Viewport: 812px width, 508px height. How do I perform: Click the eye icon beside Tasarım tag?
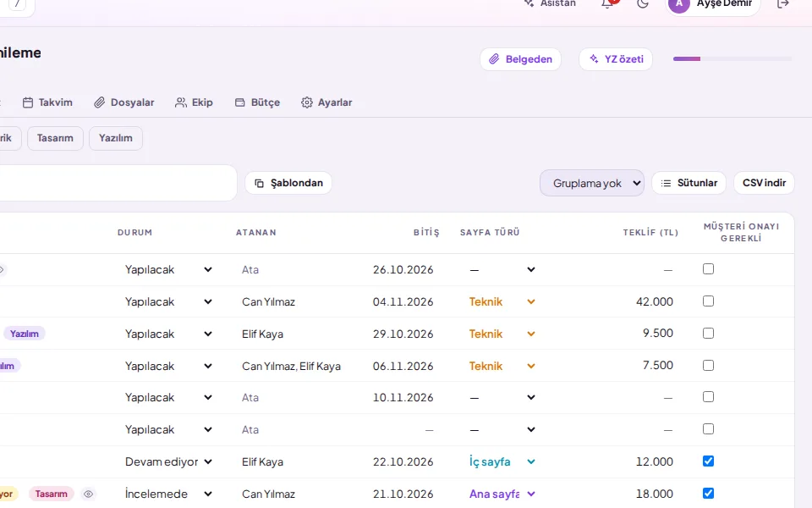(x=89, y=494)
